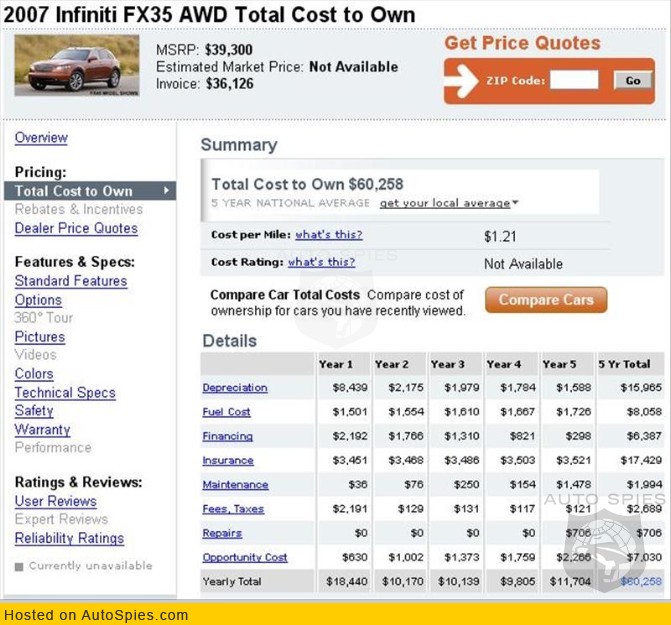The image size is (671, 625).
Task: Click Yearly Total Year 1 value $18,440
Action: 347,581
